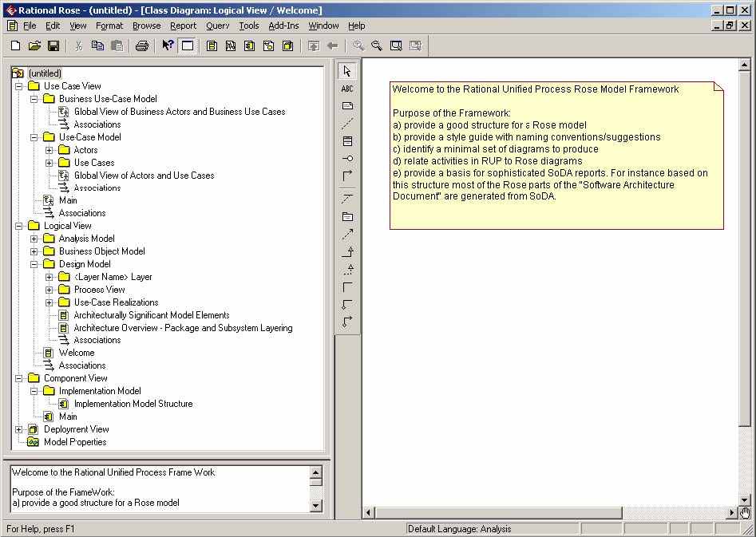Select the Package tool in the toolbox
Screen dimensions: 756x537
pos(347,216)
